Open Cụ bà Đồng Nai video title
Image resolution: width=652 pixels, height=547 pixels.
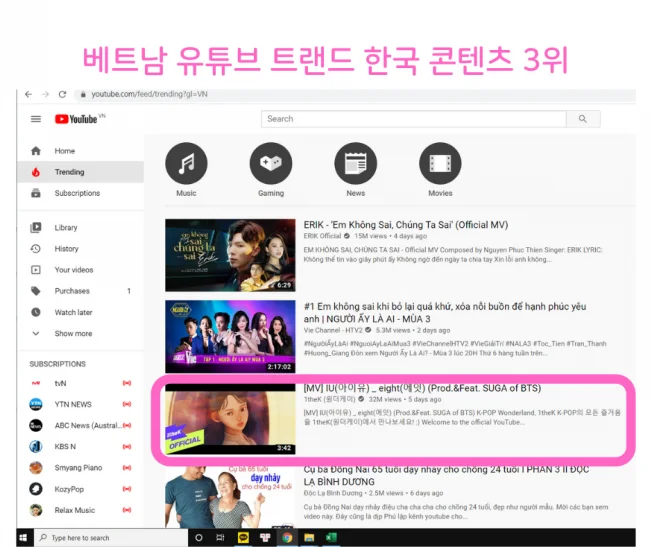pyautogui.click(x=446, y=475)
